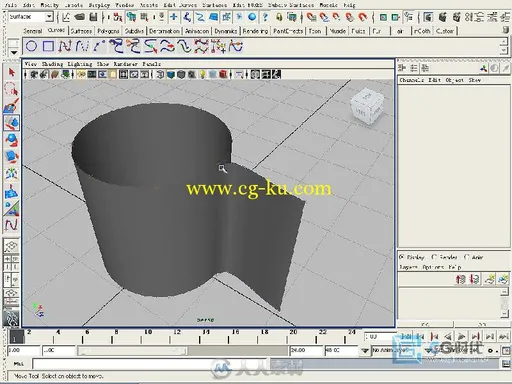512x384 pixels.
Task: Pick the EP Curve tool on the shelf
Action: (x=65, y=46)
